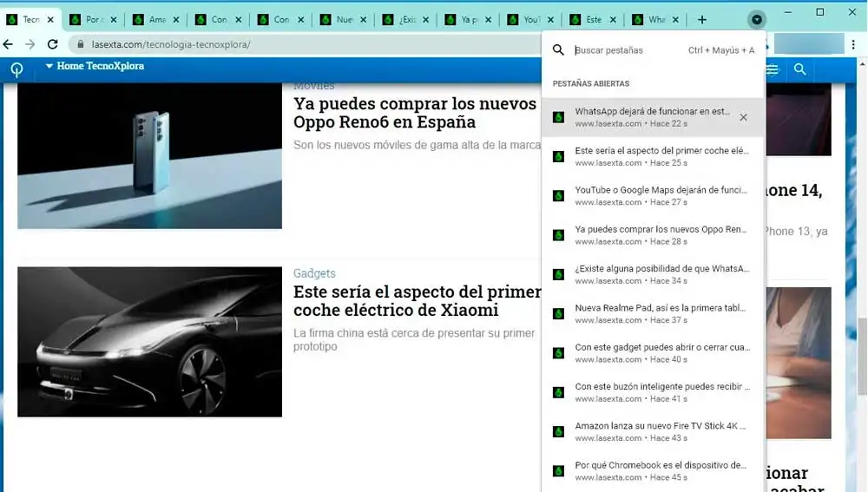Click La firma china está cerca summary
The image size is (868, 492).
click(x=414, y=340)
